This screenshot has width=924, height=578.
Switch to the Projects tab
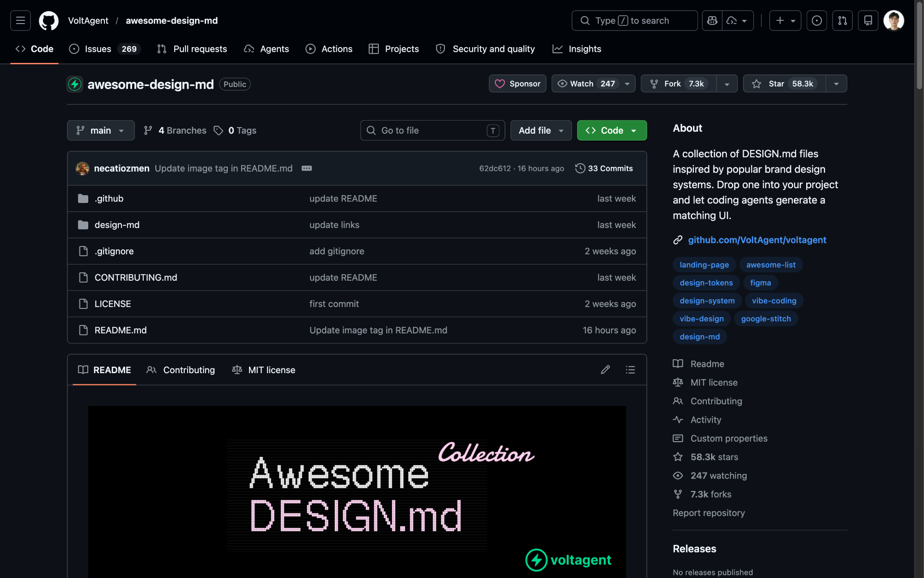click(x=394, y=49)
